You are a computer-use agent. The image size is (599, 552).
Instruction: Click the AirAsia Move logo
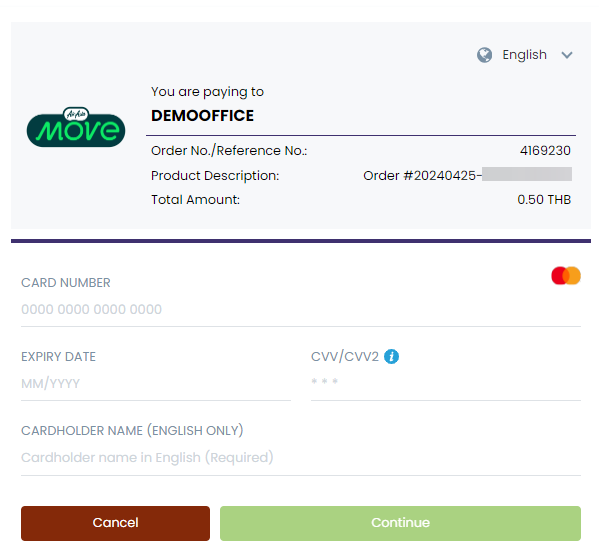76,127
